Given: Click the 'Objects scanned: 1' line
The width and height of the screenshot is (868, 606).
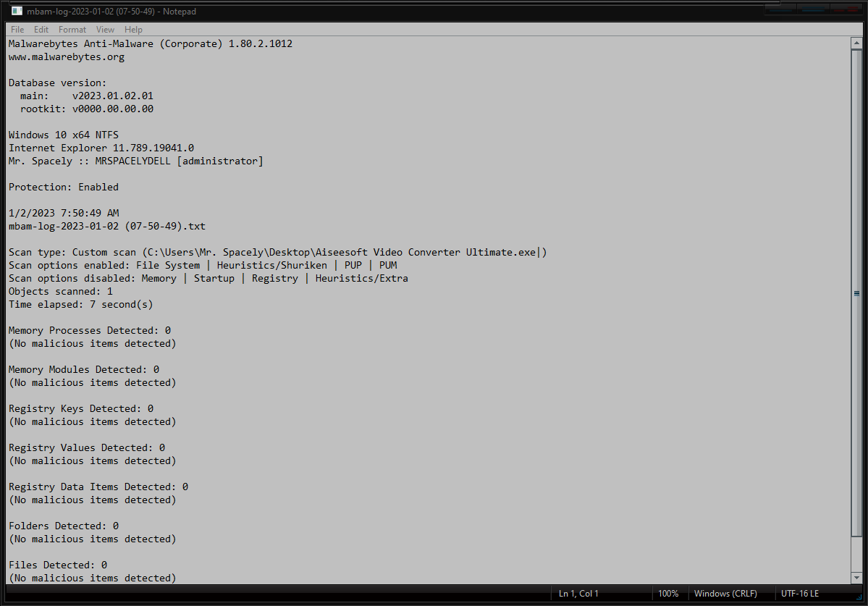Looking at the screenshot, I should click(x=60, y=291).
